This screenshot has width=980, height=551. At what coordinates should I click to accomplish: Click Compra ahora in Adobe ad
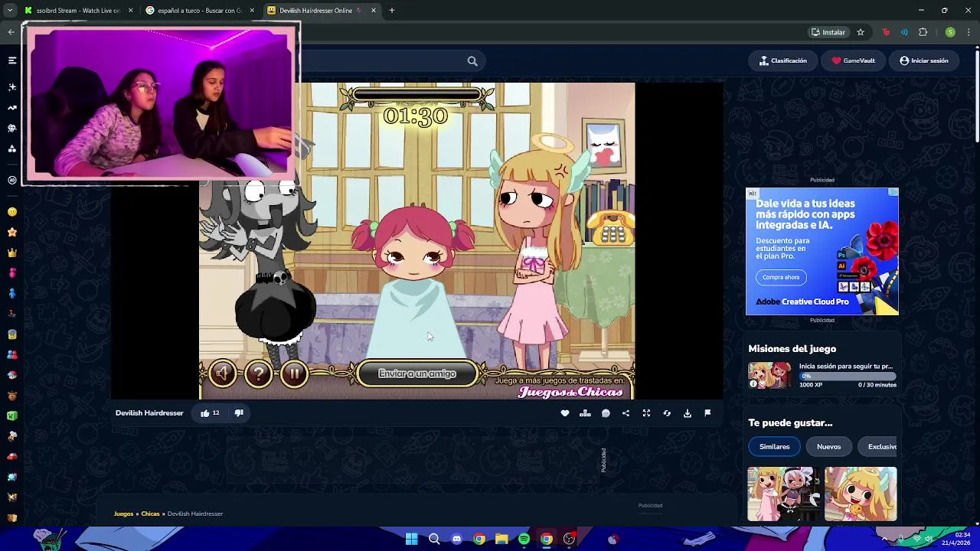781,277
